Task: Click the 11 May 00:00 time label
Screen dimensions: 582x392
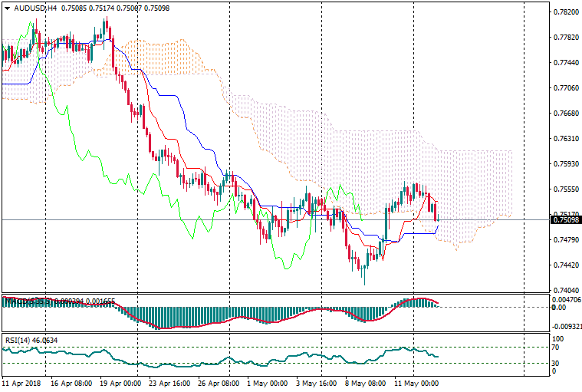Action: pyautogui.click(x=416, y=381)
